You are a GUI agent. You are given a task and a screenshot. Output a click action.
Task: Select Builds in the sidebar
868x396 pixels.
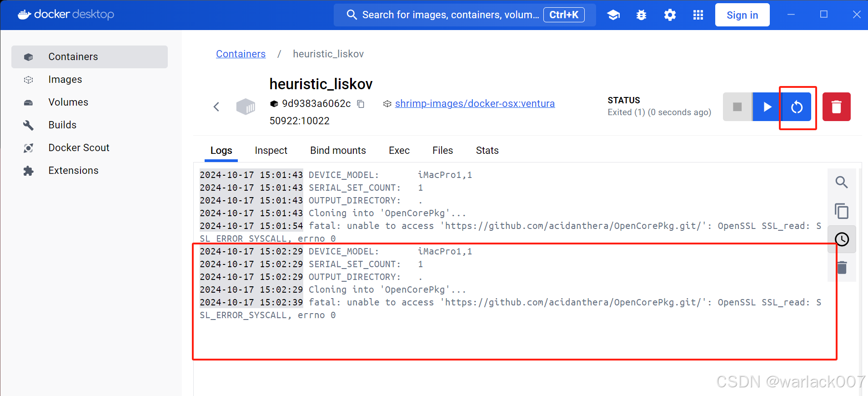point(90,125)
